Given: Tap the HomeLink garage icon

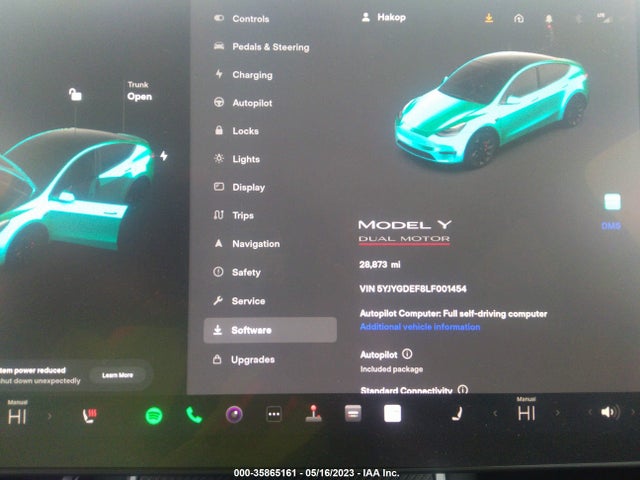Looking at the screenshot, I should (519, 18).
